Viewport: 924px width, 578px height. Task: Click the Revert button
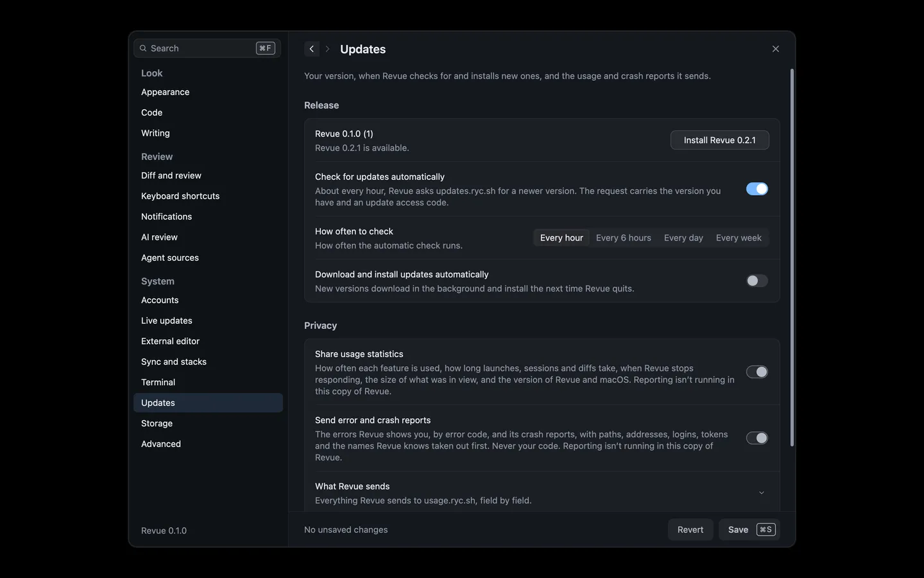click(x=690, y=530)
